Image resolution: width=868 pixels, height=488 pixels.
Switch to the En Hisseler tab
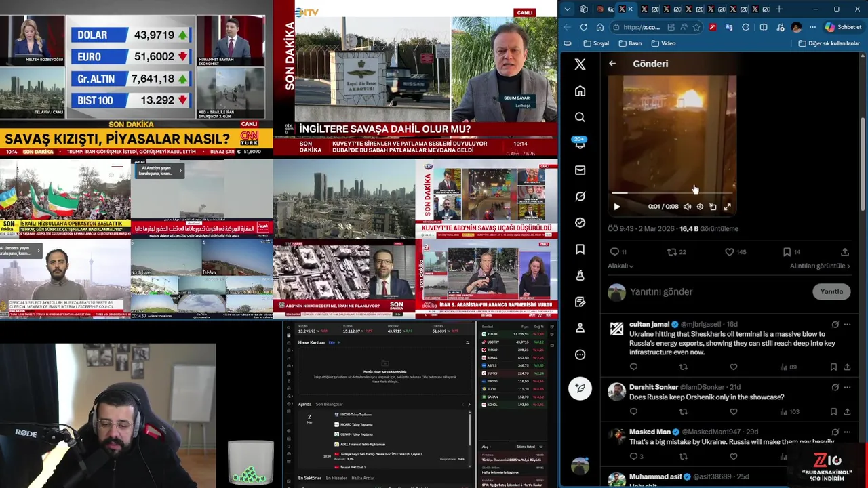click(336, 478)
